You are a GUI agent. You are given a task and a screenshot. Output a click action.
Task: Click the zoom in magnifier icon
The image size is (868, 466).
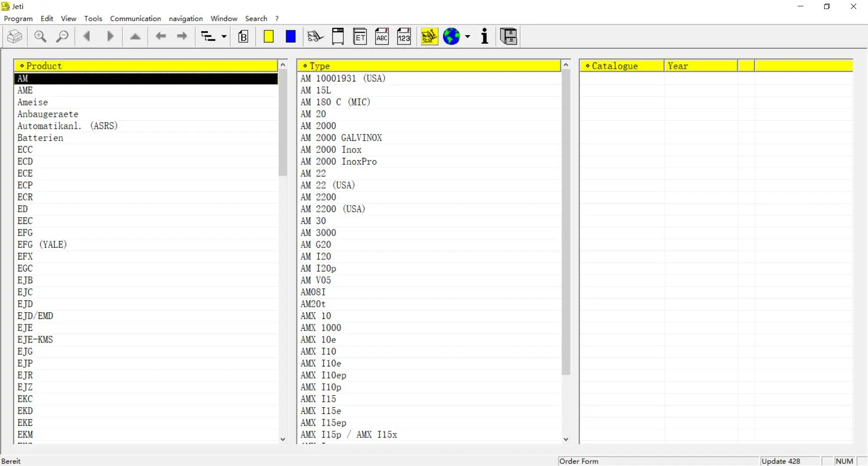(40, 36)
